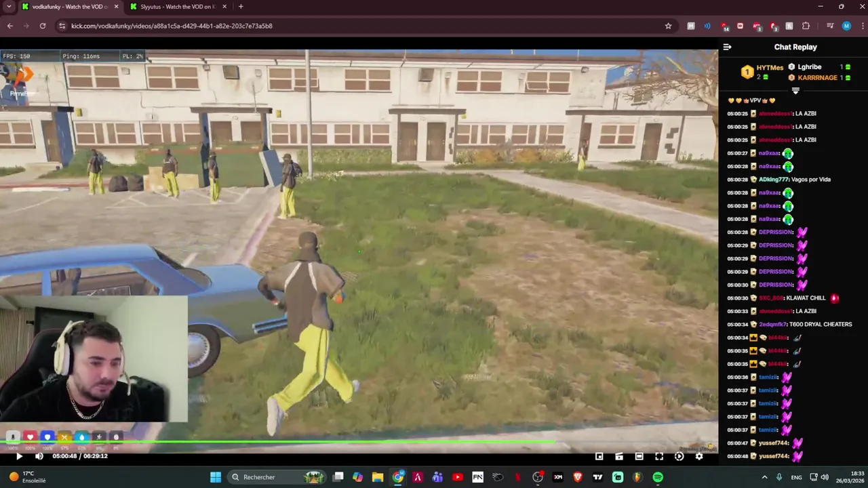
Task: Go back to previous page
Action: [9, 26]
